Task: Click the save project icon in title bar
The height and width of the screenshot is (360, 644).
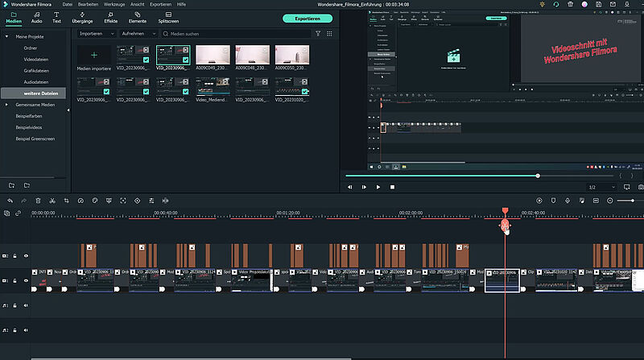Action: pos(598,4)
